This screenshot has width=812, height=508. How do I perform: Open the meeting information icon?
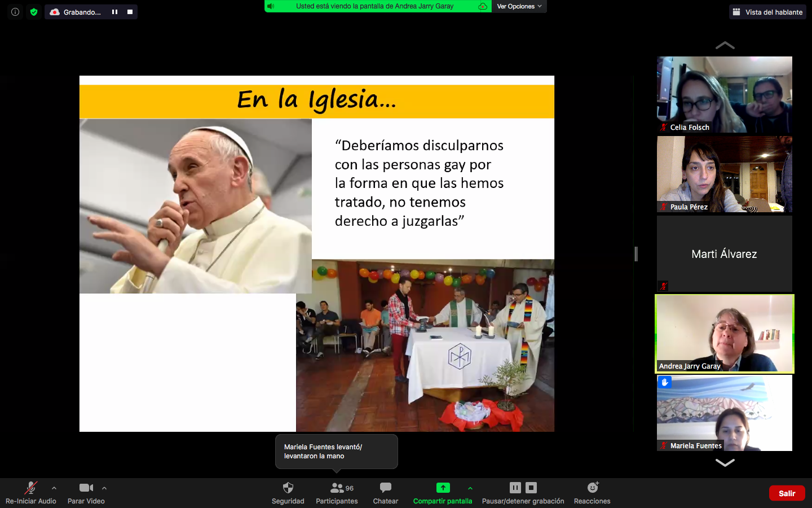(x=15, y=12)
